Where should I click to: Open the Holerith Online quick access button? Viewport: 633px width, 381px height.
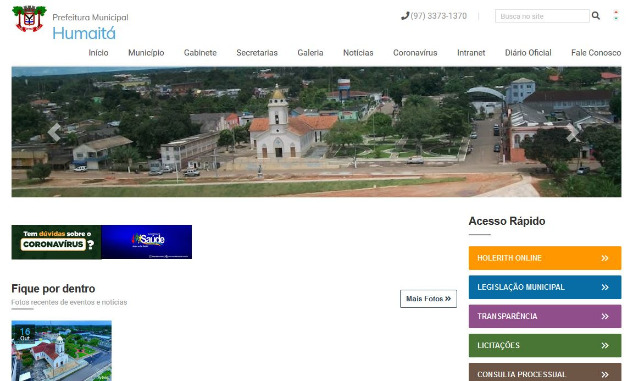coord(545,258)
